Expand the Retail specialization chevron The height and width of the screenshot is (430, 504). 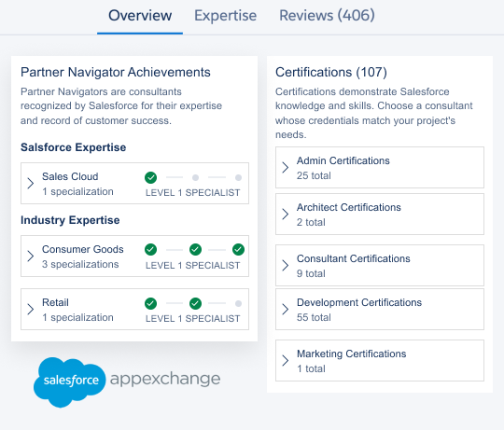(31, 310)
